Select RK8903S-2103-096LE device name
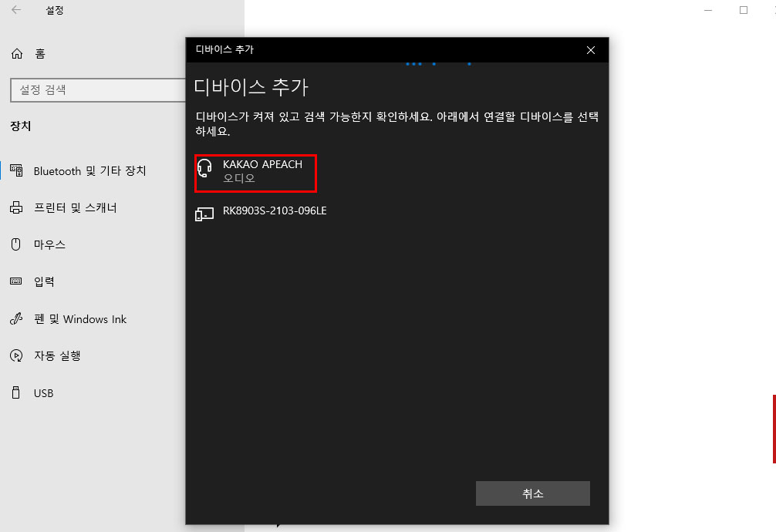Screen dimensions: 776x532 [x=275, y=210]
